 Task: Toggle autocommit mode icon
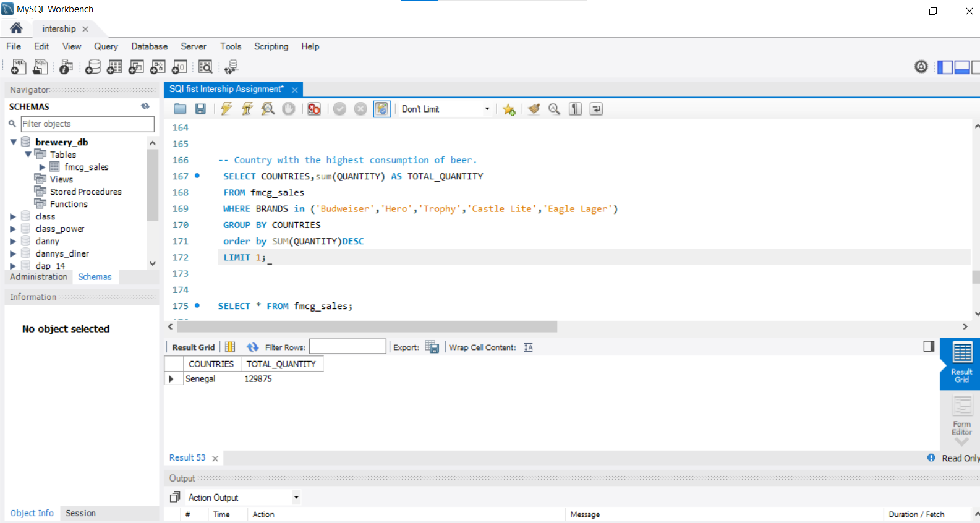coord(382,109)
